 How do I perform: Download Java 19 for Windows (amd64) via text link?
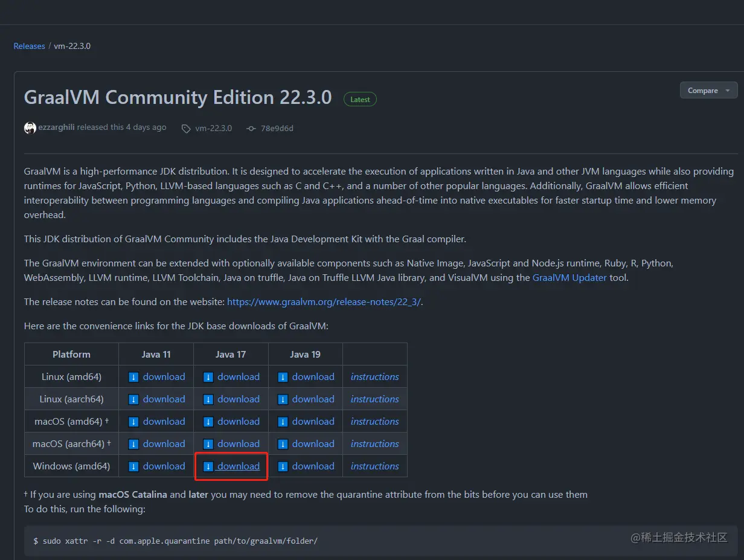[313, 466]
